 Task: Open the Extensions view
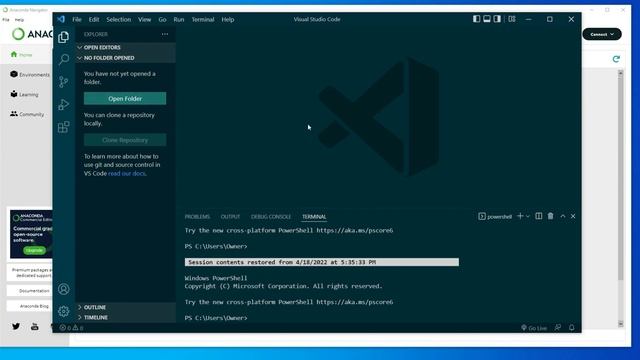[x=63, y=127]
